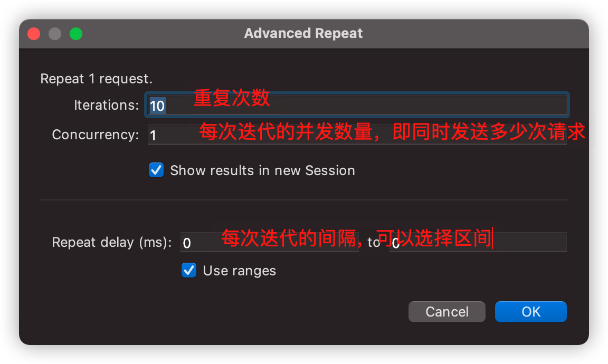Click the highlighted OK button to repeat
Screen dimensions: 608x364
point(530,311)
